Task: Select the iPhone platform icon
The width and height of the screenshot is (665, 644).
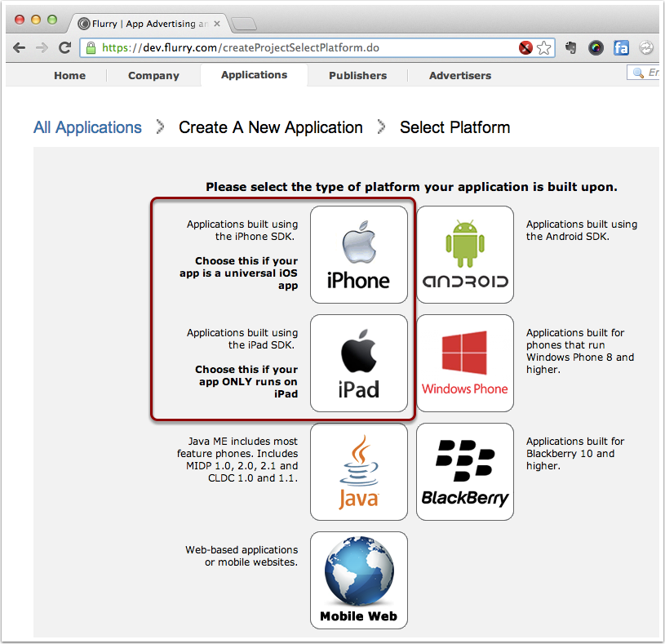Action: (358, 254)
